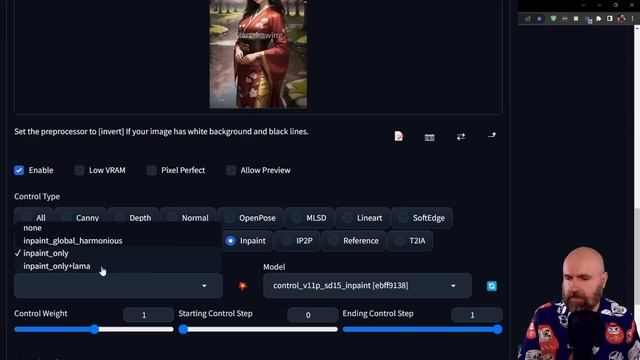Screen dimensions: 640x360
Task: Click the 'Control Type' label text
Action: 37,196
